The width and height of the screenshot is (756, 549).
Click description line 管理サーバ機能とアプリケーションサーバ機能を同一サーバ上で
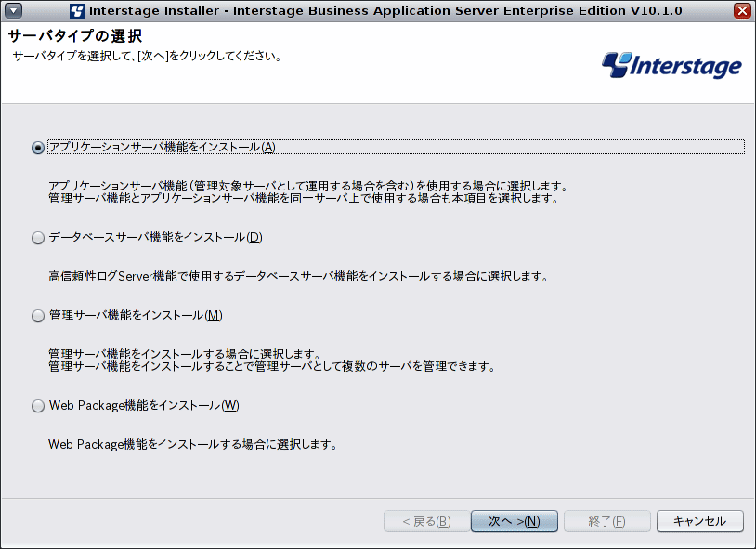pyautogui.click(x=304, y=198)
